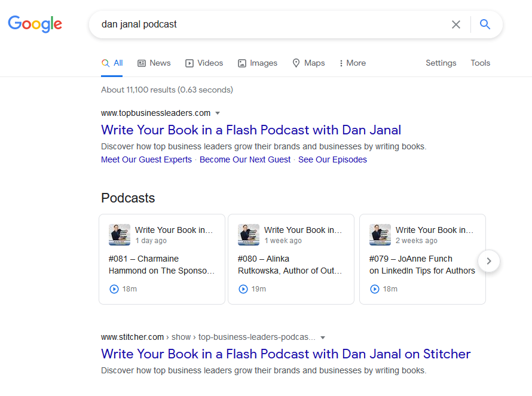
Task: Click the Google logo
Action: tap(35, 24)
